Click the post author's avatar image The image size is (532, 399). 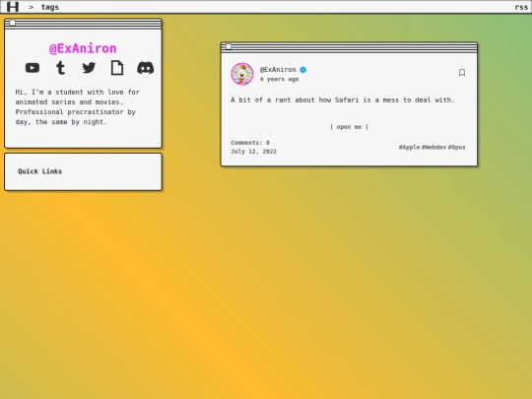coord(242,74)
